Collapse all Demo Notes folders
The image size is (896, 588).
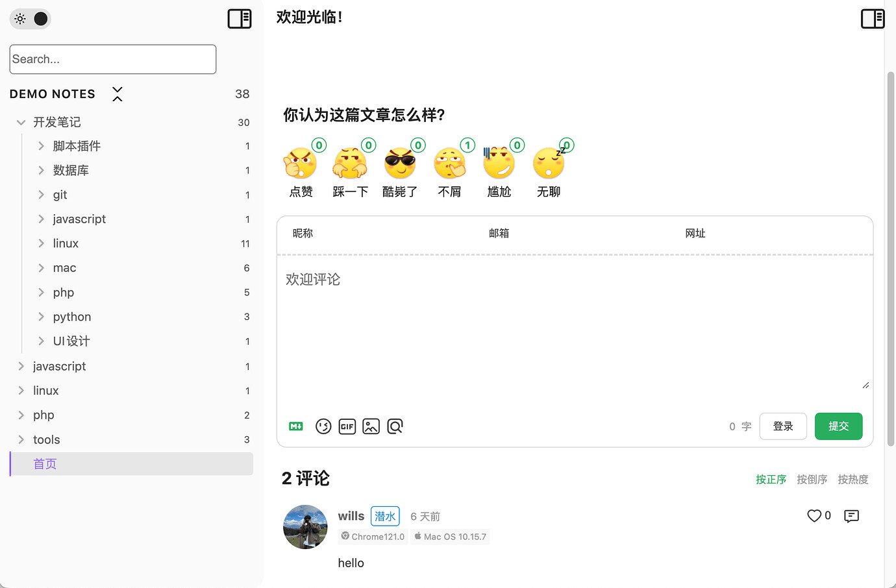click(x=118, y=94)
